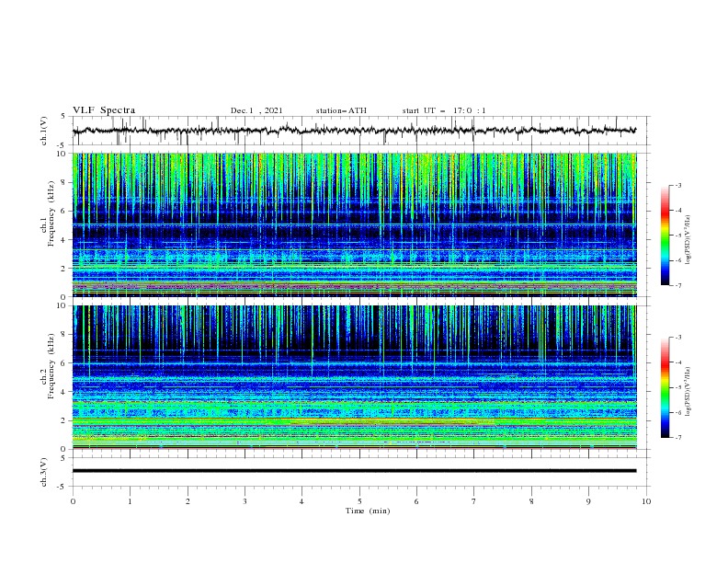
Task: Click the "-3" label on ch.2 colorbar
Action: click(x=678, y=338)
